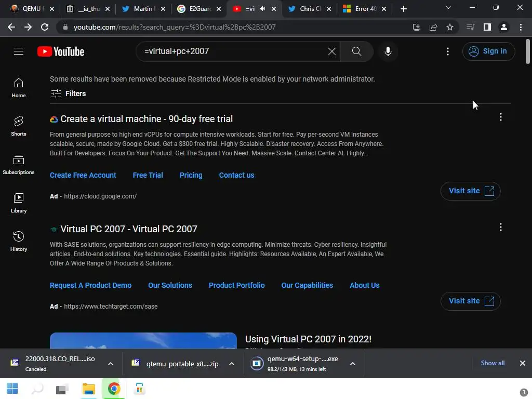This screenshot has width=532, height=399.
Task: Open the About Us link
Action: (364, 285)
